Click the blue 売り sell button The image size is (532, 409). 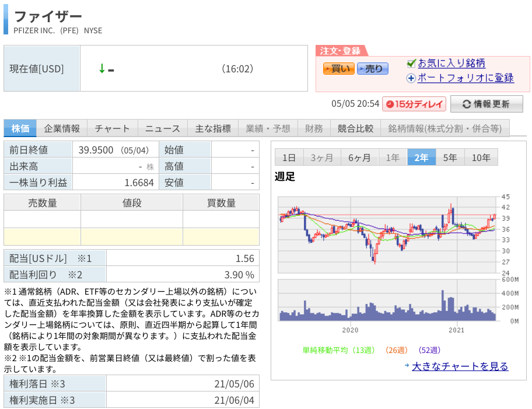point(373,69)
